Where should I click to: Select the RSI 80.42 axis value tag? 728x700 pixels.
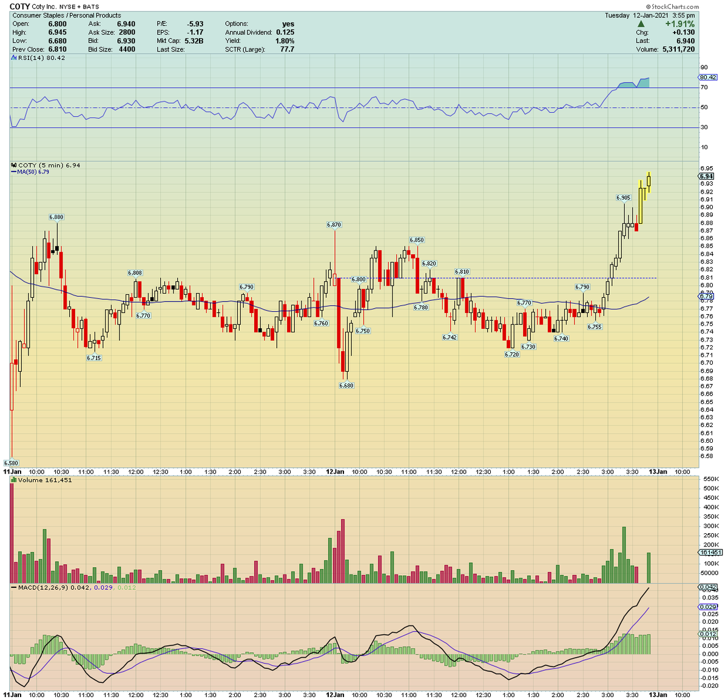[709, 77]
